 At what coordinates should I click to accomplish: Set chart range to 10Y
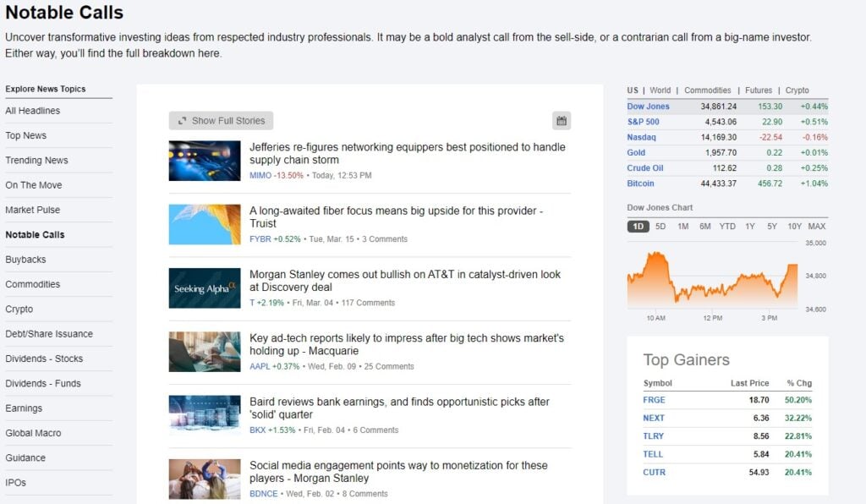click(794, 227)
